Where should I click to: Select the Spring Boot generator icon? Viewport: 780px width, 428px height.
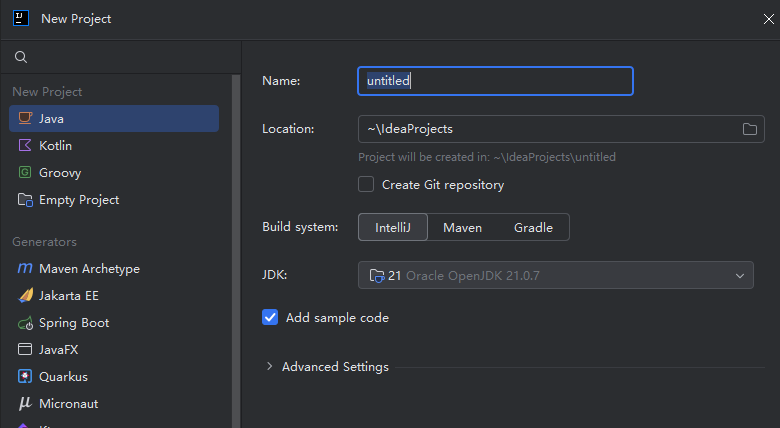tap(25, 323)
